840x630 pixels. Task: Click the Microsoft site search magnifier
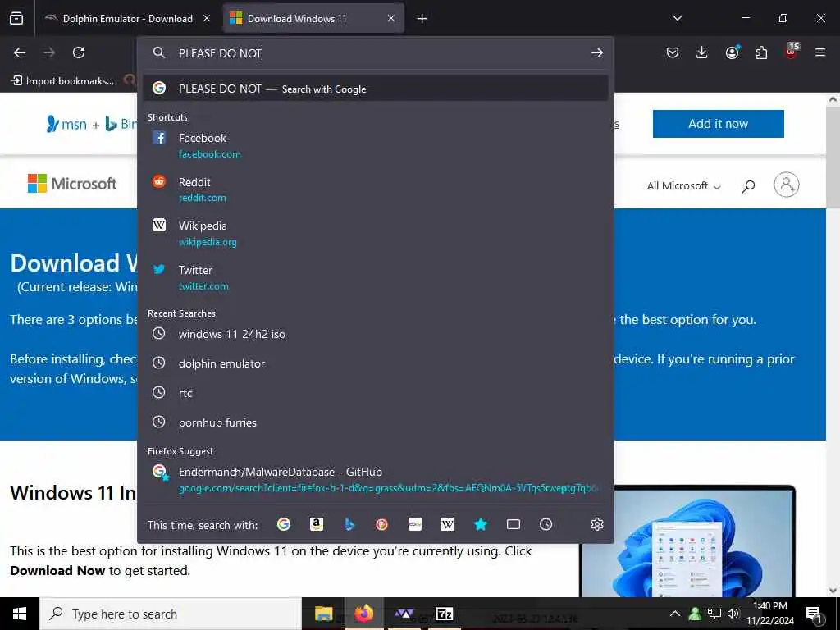click(x=748, y=186)
